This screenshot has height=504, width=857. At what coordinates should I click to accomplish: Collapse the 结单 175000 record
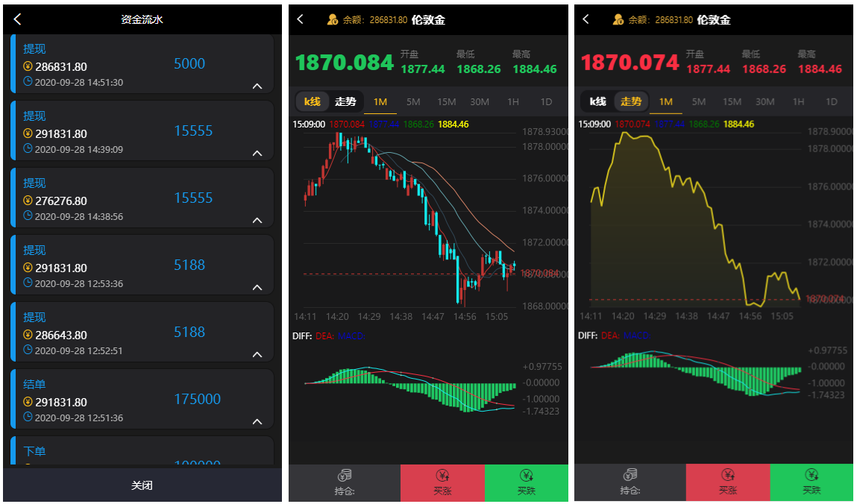point(257,422)
